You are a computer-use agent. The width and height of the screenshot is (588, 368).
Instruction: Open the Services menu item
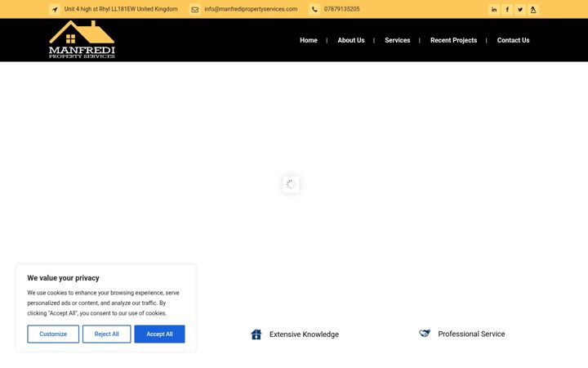[x=398, y=40]
